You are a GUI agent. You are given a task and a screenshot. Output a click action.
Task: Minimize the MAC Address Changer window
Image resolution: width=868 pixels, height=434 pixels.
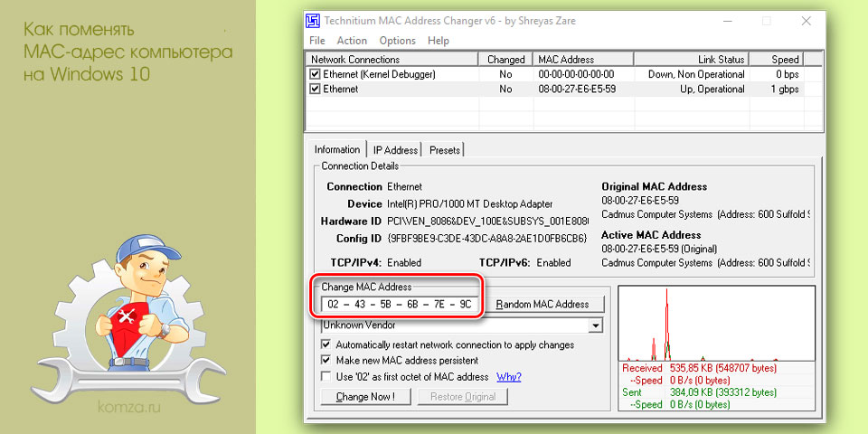728,21
